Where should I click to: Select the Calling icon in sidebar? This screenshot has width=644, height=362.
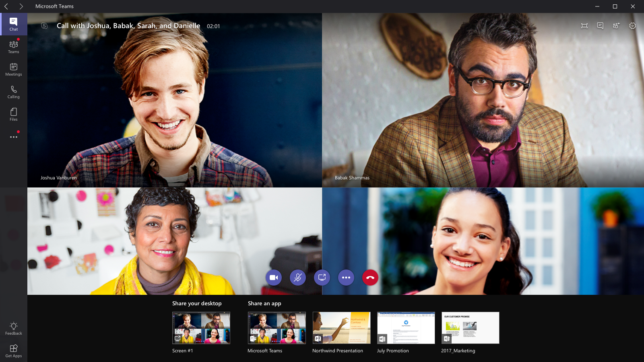(x=13, y=92)
